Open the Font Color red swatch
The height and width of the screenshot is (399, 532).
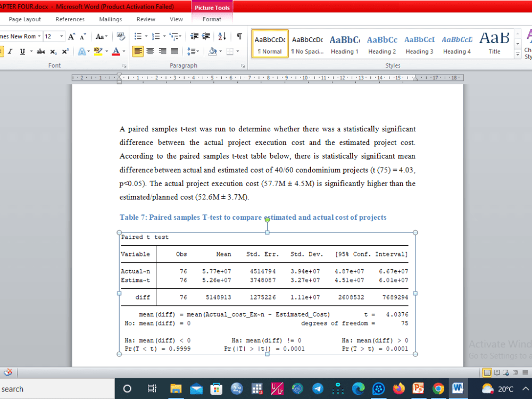[116, 51]
